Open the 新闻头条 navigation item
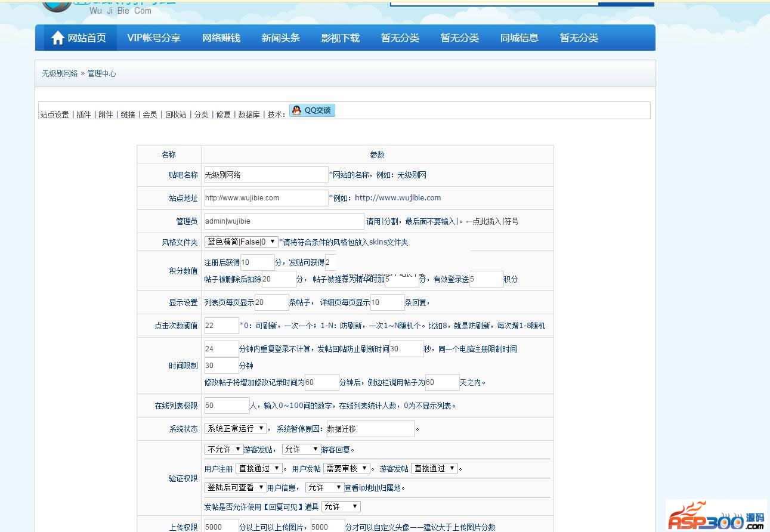This screenshot has height=532, width=770. [x=281, y=38]
